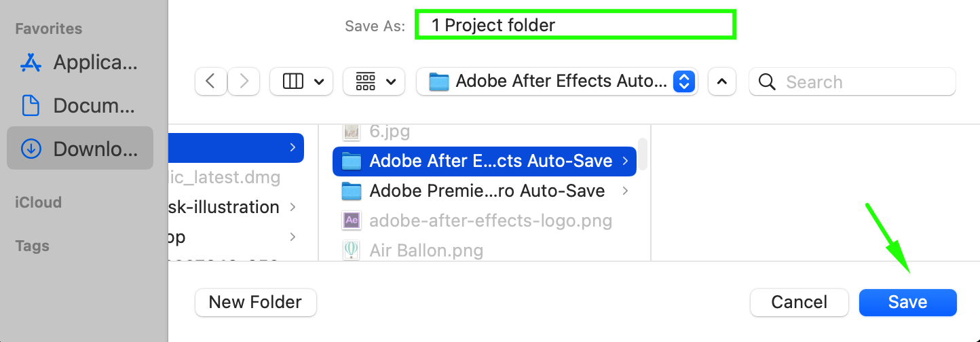The width and height of the screenshot is (980, 342).
Task: Open the Adobe After Effects Auto-Save path popup
Action: [557, 81]
